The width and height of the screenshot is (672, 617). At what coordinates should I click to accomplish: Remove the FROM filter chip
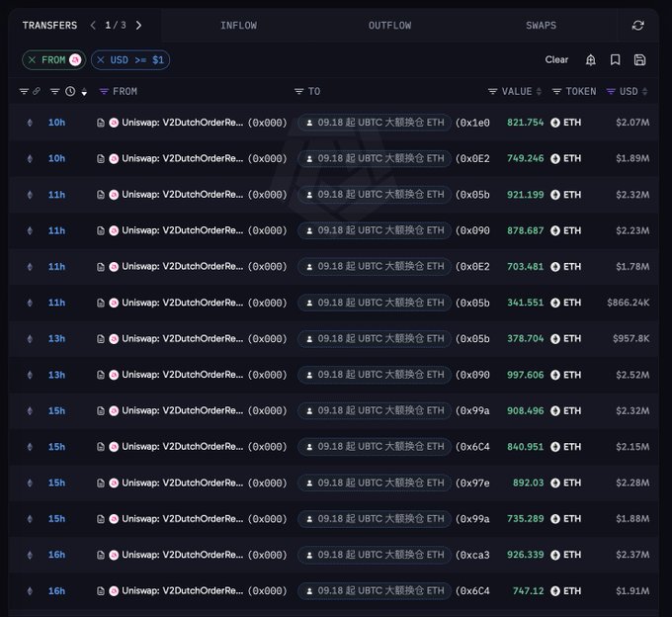coord(33,60)
